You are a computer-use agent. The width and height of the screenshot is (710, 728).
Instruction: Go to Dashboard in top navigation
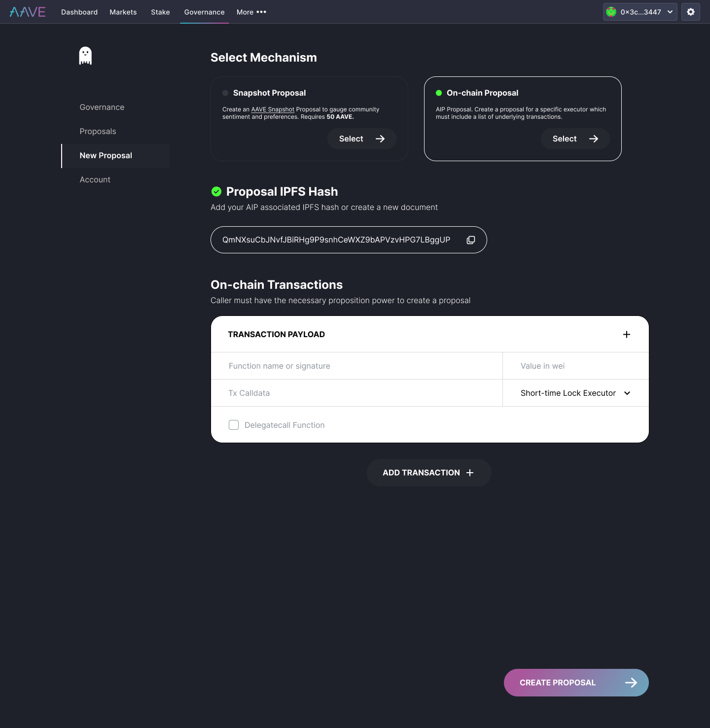tap(79, 12)
